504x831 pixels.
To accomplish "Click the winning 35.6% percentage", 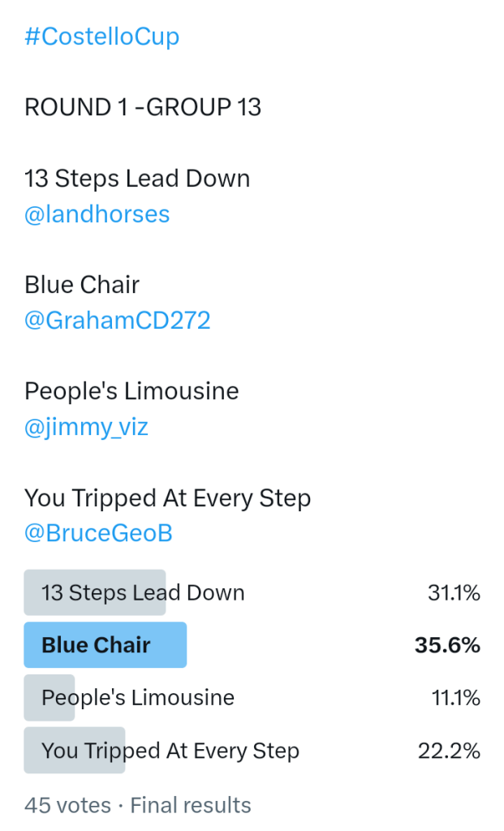I will tap(447, 645).
